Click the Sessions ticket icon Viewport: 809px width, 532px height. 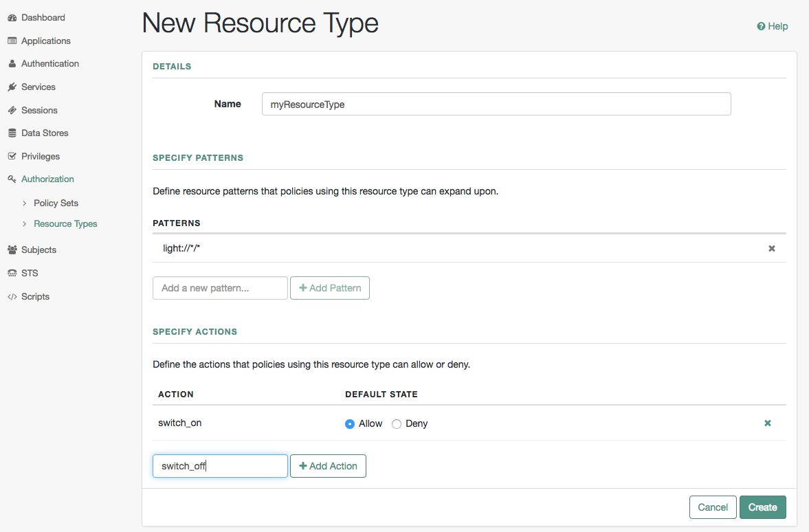12,110
